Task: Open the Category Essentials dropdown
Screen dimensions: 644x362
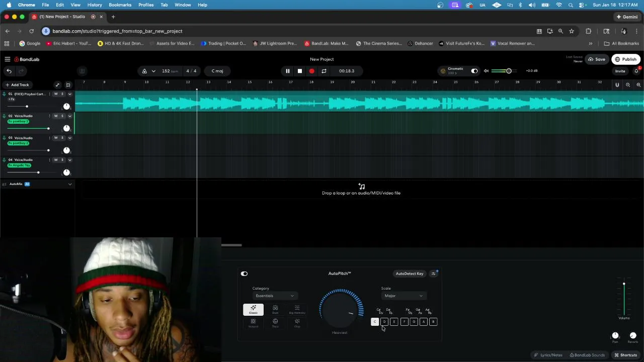Action: click(x=274, y=296)
